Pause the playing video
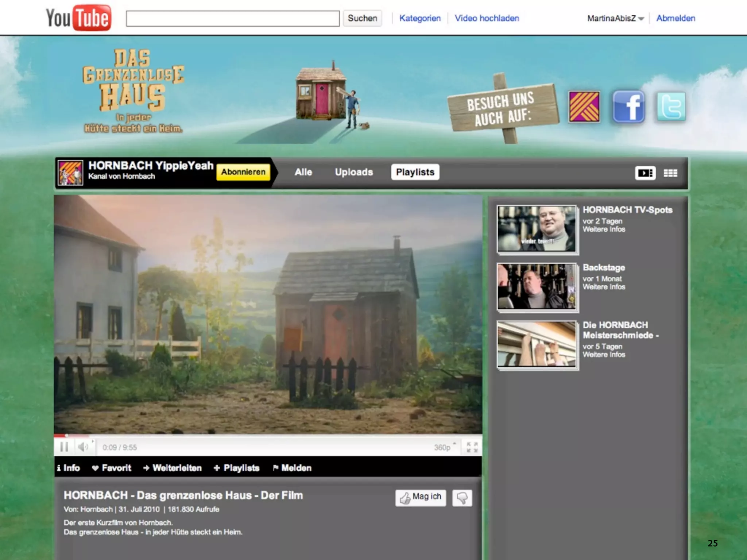 (x=64, y=447)
